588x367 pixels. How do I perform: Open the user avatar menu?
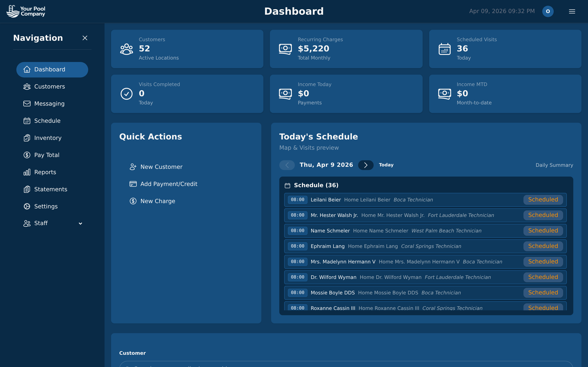pos(548,11)
